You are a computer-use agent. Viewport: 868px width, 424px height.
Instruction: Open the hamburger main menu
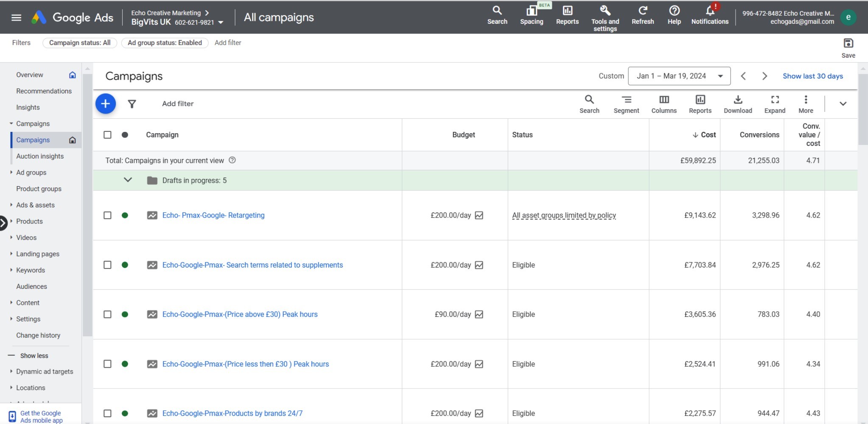(16, 17)
